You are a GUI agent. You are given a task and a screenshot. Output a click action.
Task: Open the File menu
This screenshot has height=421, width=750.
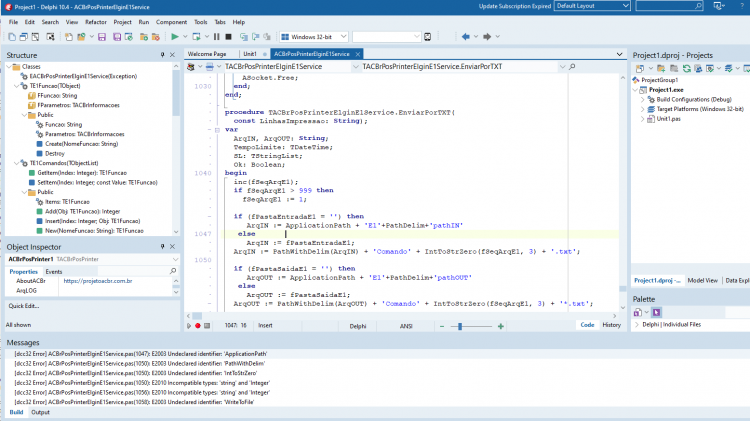point(13,22)
